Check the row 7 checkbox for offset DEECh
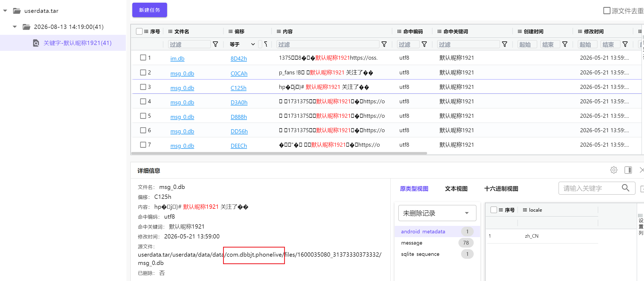Screen dimensions: 644x281 click(x=143, y=145)
